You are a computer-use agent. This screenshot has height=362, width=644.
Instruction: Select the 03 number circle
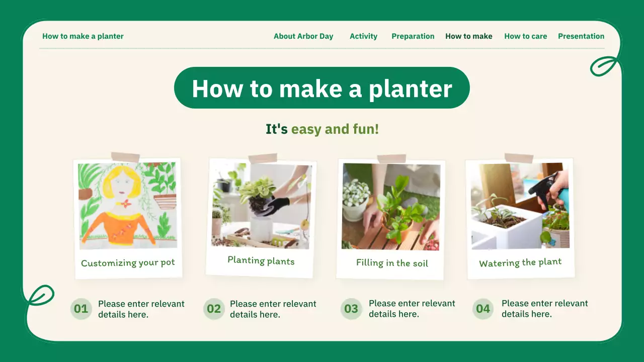click(x=351, y=309)
